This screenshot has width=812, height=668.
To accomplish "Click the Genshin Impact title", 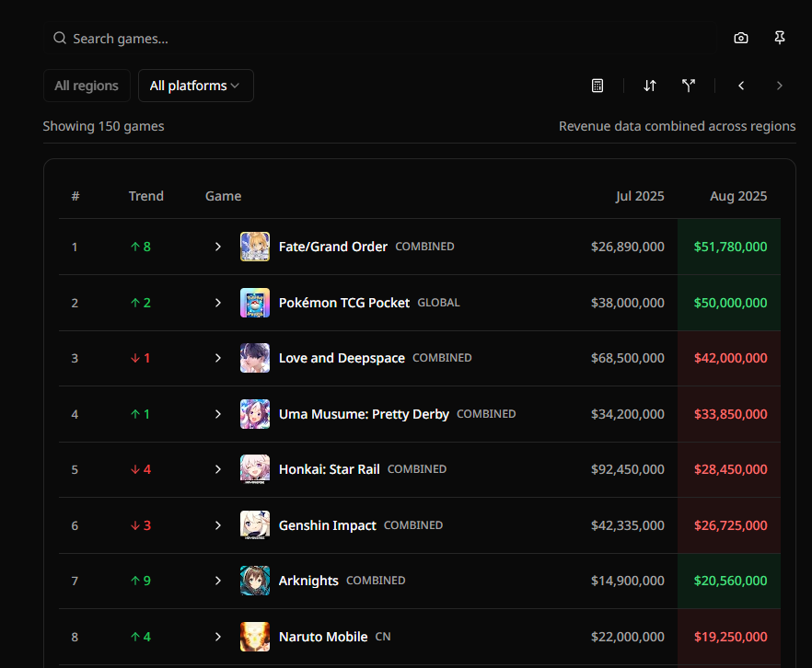I will [x=328, y=525].
